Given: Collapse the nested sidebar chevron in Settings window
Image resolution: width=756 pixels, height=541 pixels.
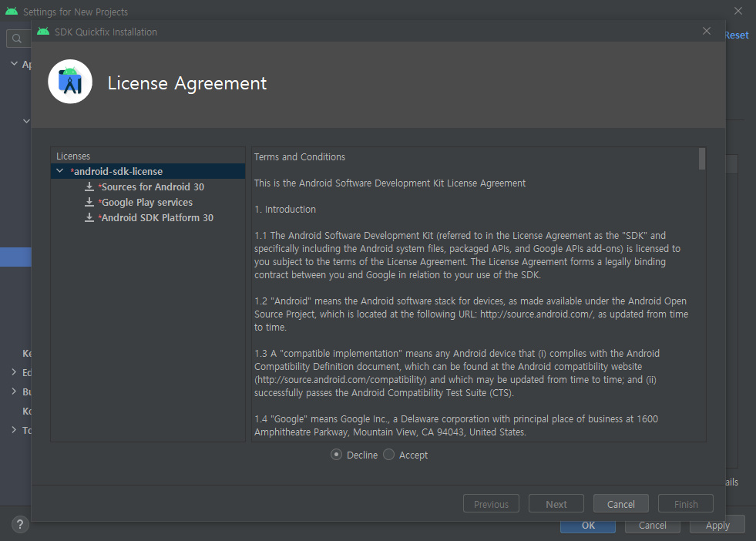Looking at the screenshot, I should click(x=26, y=121).
